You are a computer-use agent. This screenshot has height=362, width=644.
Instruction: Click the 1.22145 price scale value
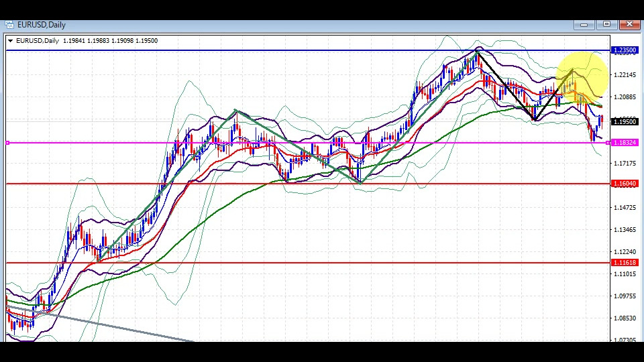[625, 74]
